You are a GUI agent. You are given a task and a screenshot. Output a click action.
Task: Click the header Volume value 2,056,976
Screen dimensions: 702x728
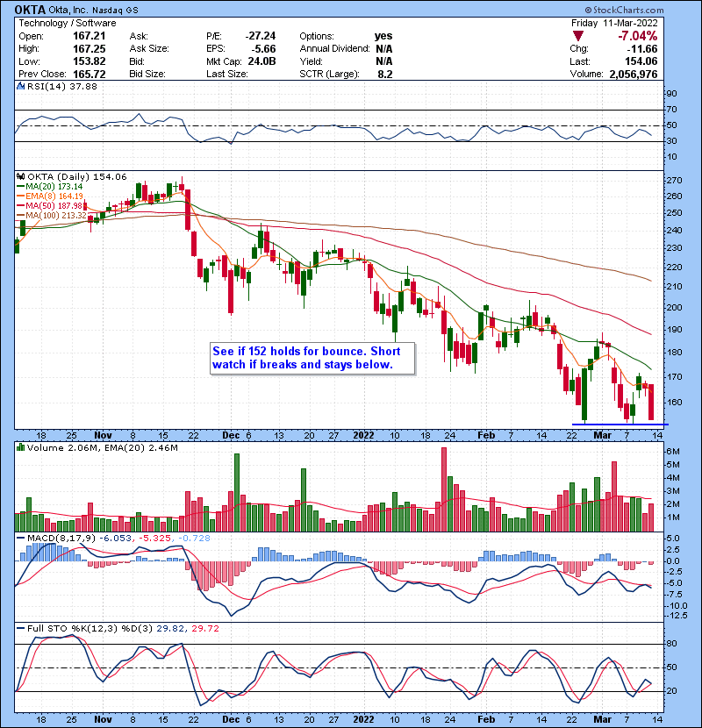click(634, 75)
